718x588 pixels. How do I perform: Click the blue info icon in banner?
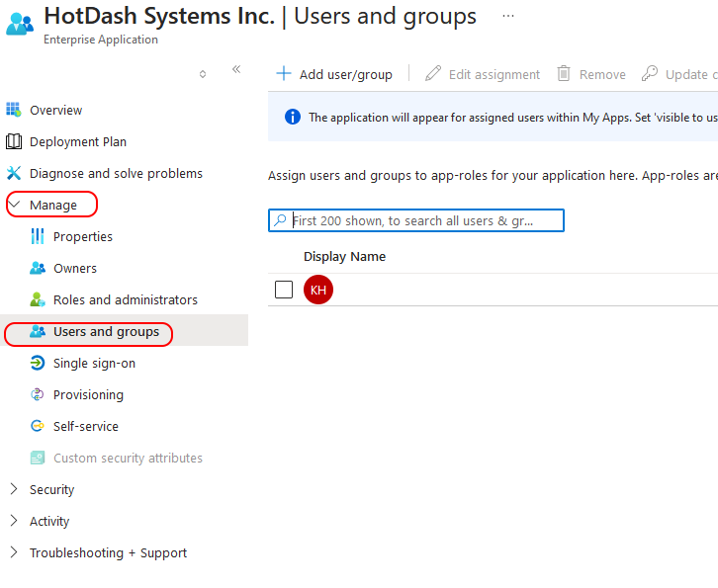(293, 117)
